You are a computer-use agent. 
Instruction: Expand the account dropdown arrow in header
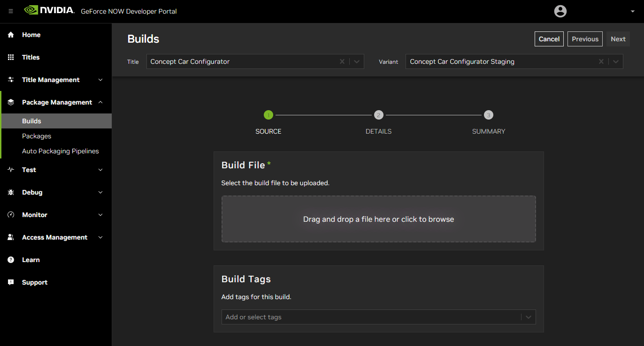click(632, 11)
